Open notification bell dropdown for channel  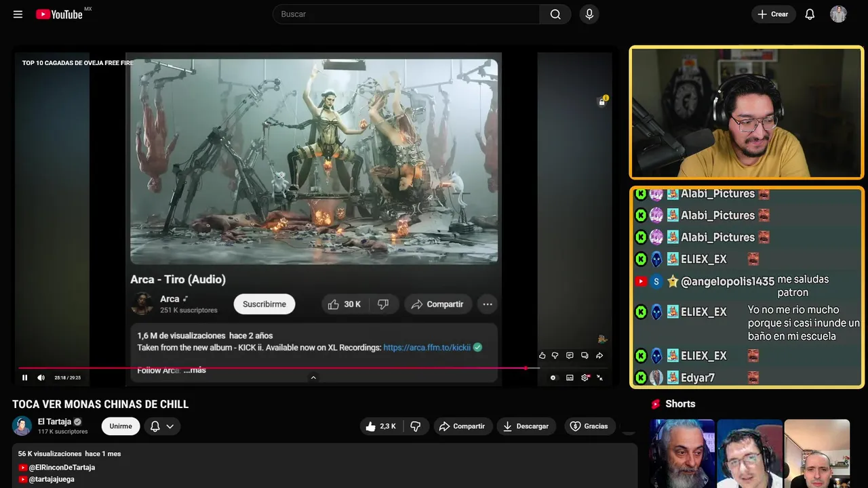162,426
